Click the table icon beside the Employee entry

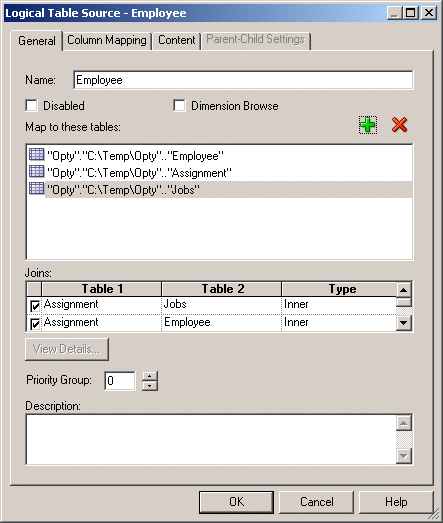click(36, 155)
